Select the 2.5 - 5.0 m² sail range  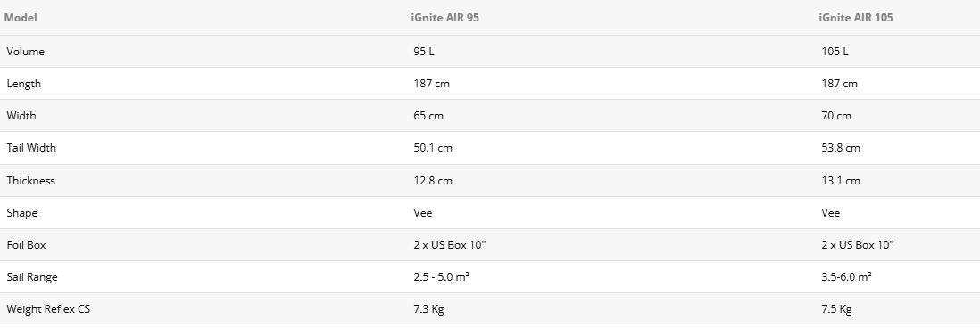point(441,277)
